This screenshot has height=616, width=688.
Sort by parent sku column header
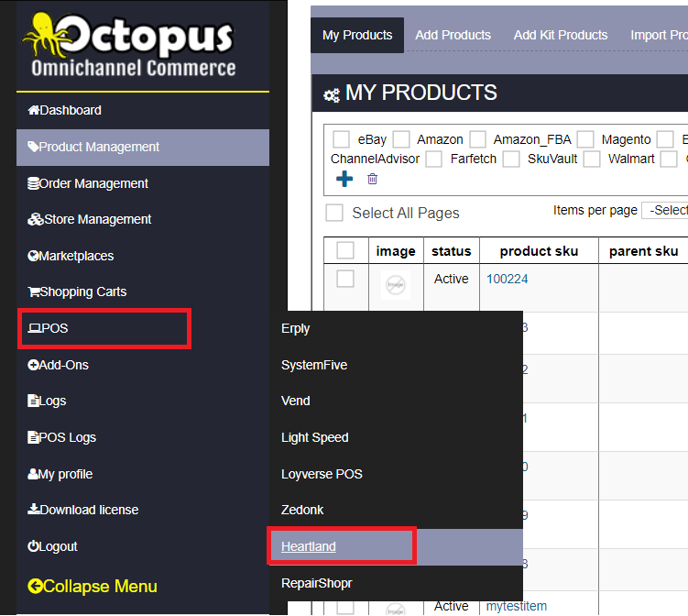643,251
